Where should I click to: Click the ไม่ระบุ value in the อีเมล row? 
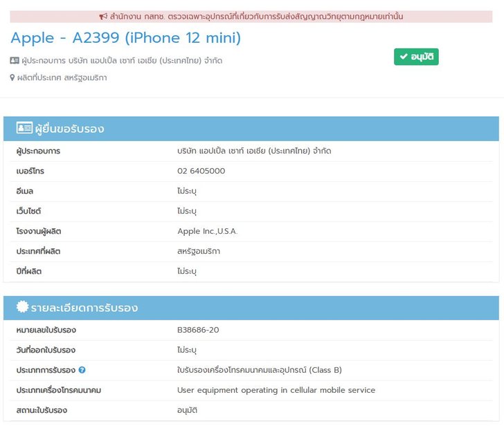[187, 191]
